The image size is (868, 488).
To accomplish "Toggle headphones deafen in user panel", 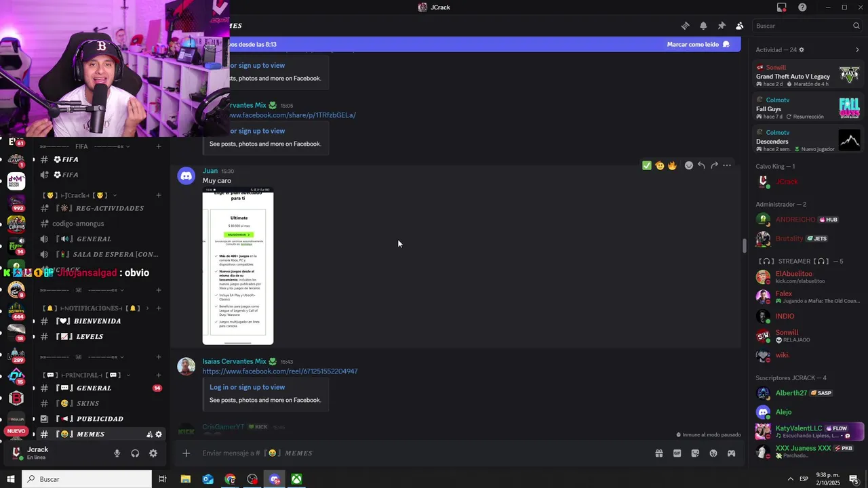I will pos(135,453).
